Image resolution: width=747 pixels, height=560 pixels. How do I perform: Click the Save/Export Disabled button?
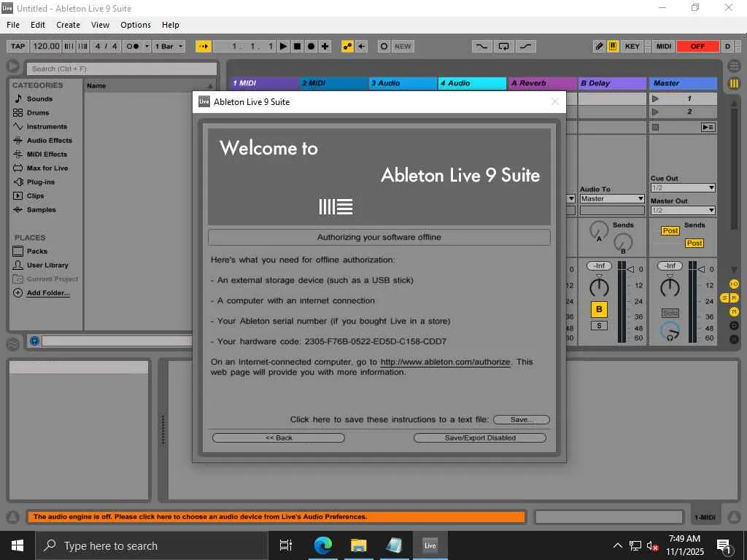click(x=480, y=437)
